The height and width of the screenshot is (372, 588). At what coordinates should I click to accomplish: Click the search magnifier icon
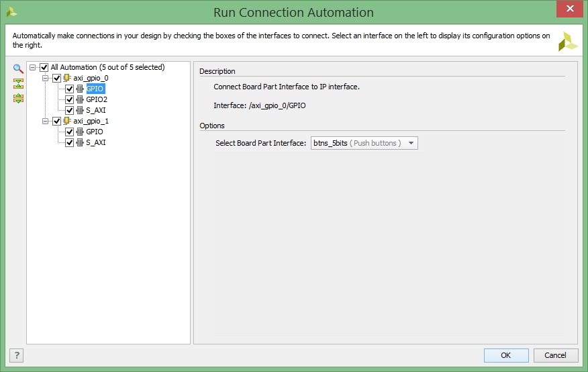pos(18,68)
